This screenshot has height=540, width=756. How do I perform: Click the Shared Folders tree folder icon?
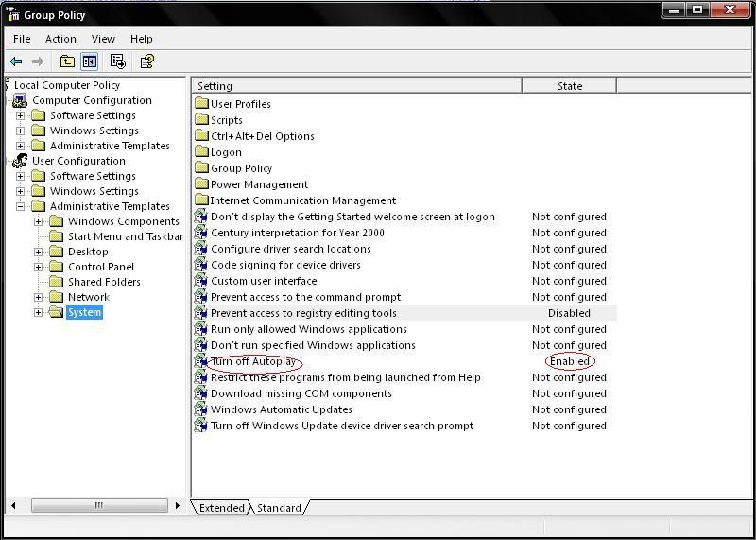click(57, 282)
